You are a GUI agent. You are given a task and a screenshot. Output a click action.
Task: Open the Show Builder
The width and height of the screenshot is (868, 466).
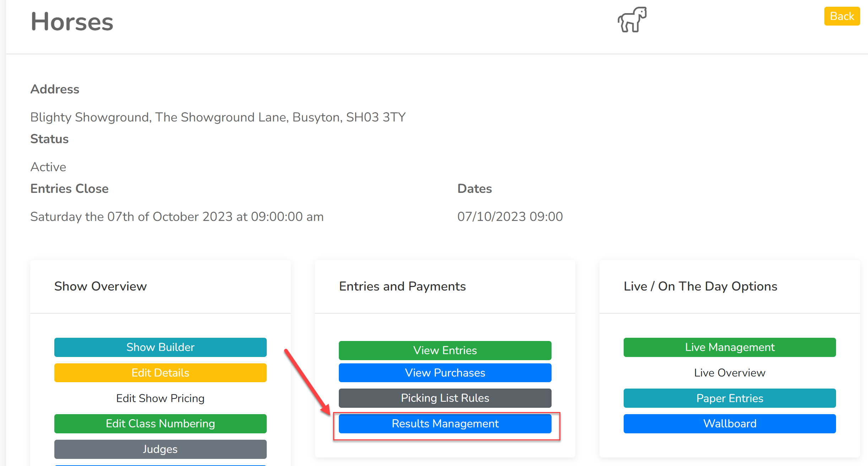coord(160,347)
